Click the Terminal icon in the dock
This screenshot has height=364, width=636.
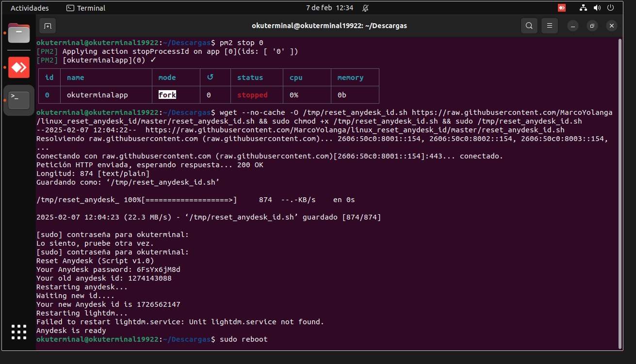point(19,100)
